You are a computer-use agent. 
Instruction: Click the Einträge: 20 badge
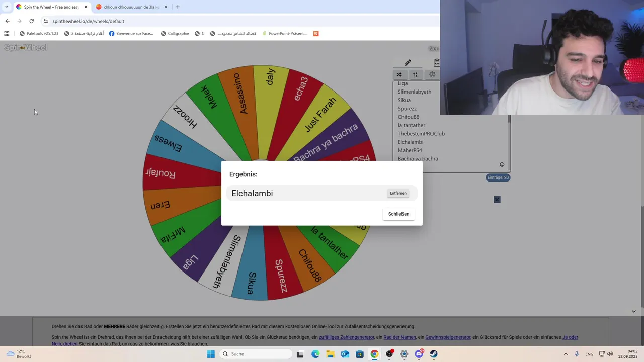click(x=498, y=177)
